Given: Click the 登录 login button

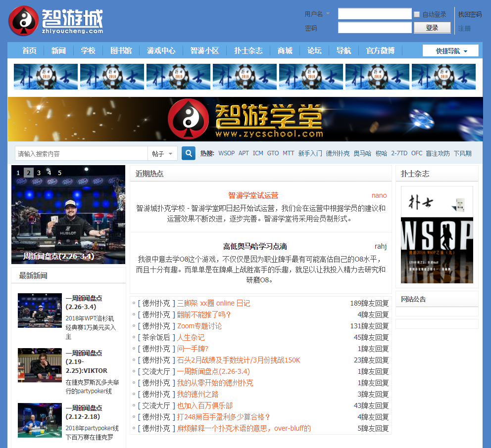Looking at the screenshot, I should [x=432, y=28].
